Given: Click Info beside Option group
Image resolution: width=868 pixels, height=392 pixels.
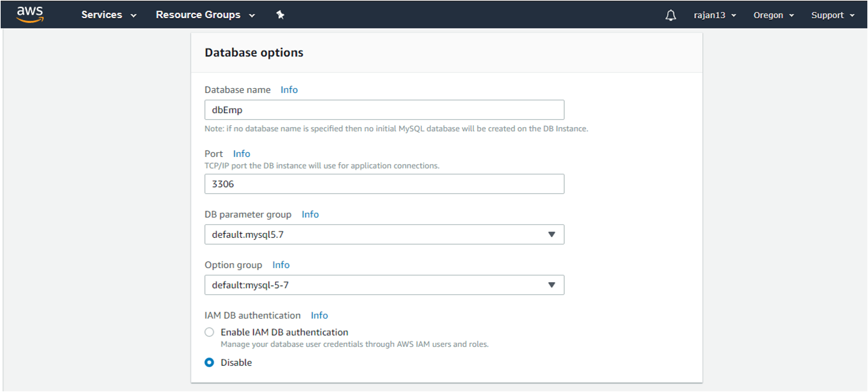Looking at the screenshot, I should (x=280, y=264).
